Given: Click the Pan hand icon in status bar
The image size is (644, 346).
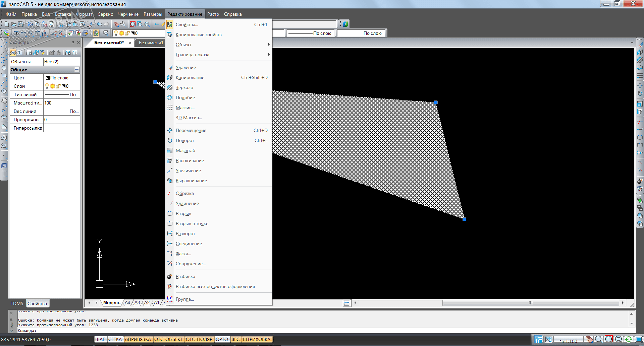Looking at the screenshot, I should 589,339.
